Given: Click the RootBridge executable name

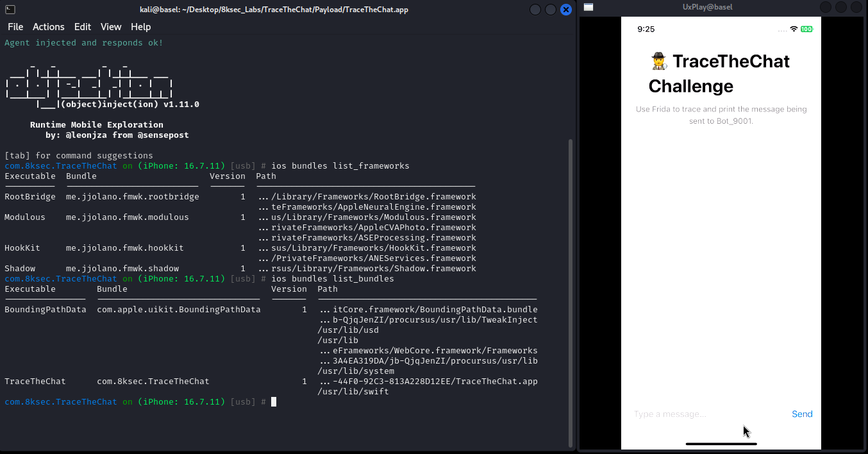Looking at the screenshot, I should (30, 197).
